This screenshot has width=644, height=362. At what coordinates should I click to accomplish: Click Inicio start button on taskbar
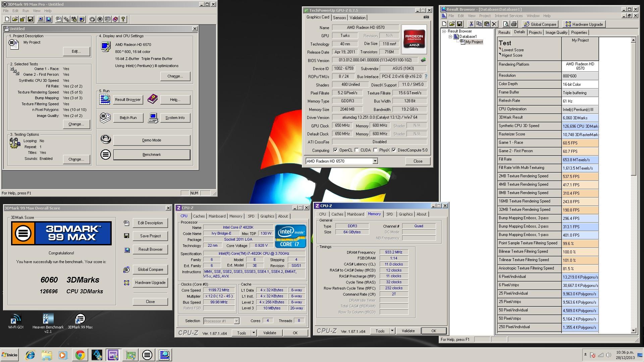[9, 355]
